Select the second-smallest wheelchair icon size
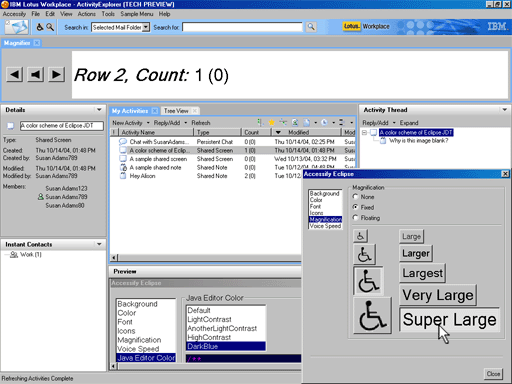The image size is (512, 384). pyautogui.click(x=364, y=254)
